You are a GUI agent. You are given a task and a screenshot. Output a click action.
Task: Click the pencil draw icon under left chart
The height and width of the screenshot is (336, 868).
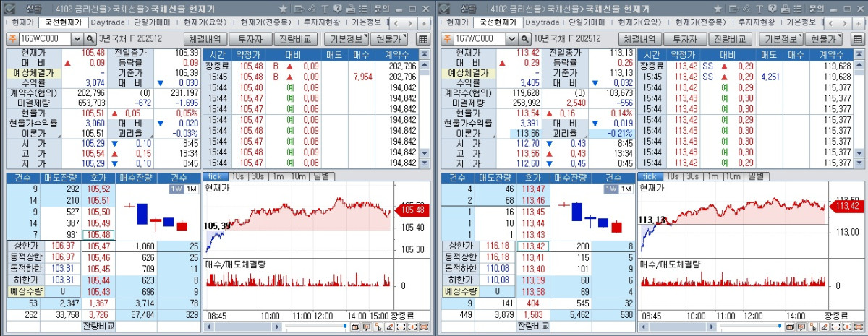pyautogui.click(x=389, y=327)
